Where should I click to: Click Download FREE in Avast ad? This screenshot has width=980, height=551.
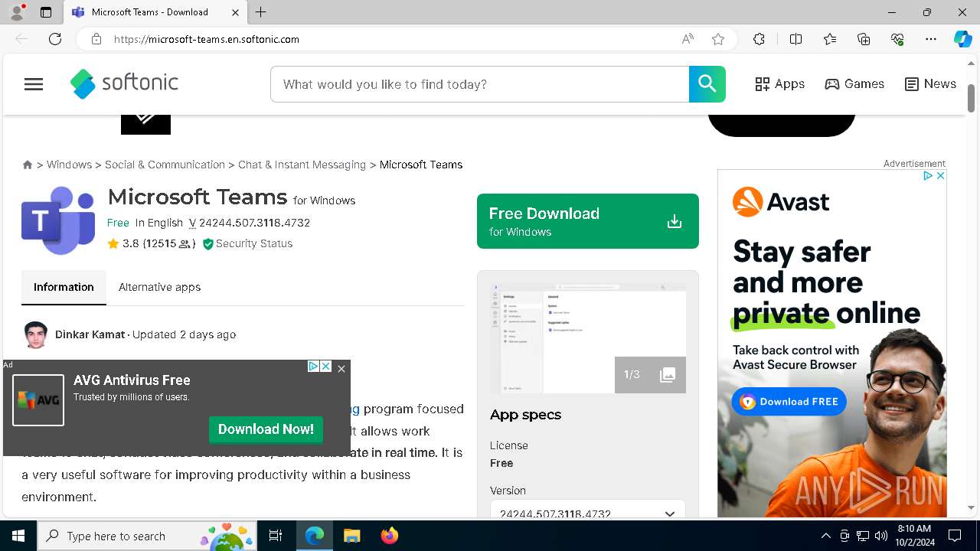point(789,402)
